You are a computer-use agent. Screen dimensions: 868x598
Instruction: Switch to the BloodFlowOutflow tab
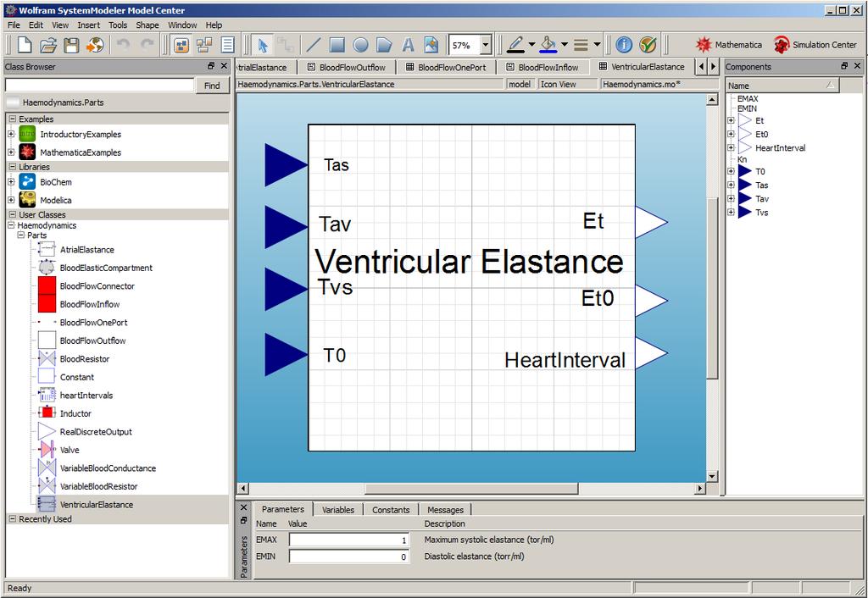click(347, 67)
